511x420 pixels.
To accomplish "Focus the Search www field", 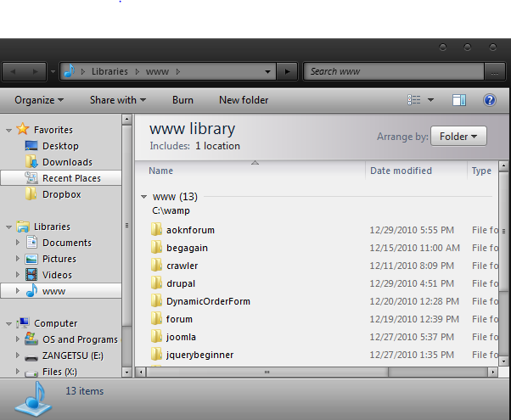I will pos(394,71).
